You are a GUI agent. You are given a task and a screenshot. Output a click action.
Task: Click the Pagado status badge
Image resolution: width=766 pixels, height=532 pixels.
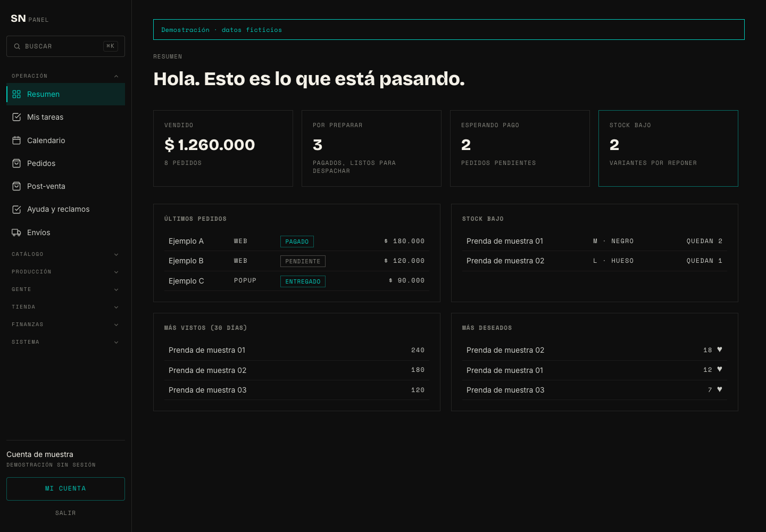[297, 242]
